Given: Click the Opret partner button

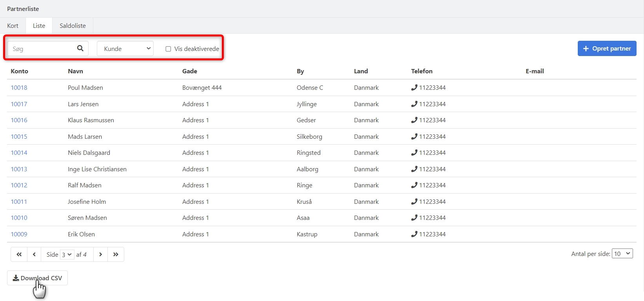Looking at the screenshot, I should (607, 49).
